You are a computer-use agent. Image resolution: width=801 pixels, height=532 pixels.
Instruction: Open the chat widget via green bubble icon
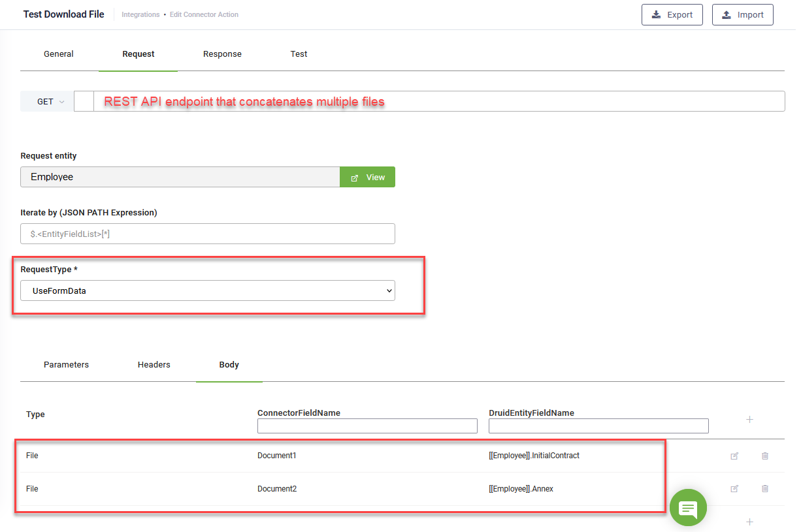[x=688, y=507]
